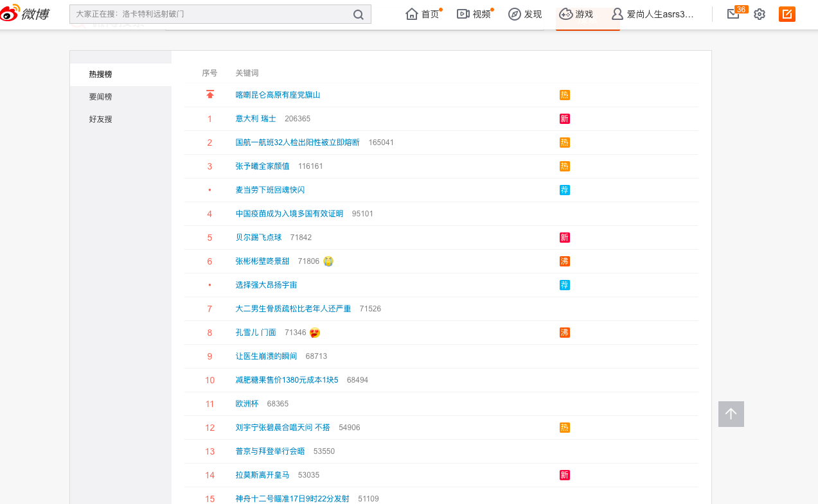Switch to the 好友搜 tab
The width and height of the screenshot is (818, 504).
121,119
